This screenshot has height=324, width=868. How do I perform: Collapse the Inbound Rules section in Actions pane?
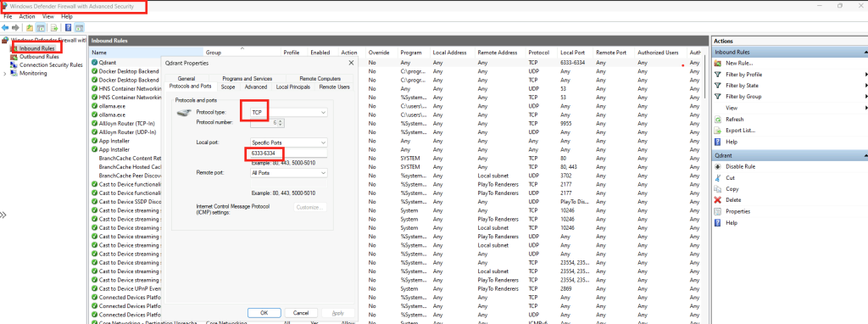pyautogui.click(x=865, y=52)
